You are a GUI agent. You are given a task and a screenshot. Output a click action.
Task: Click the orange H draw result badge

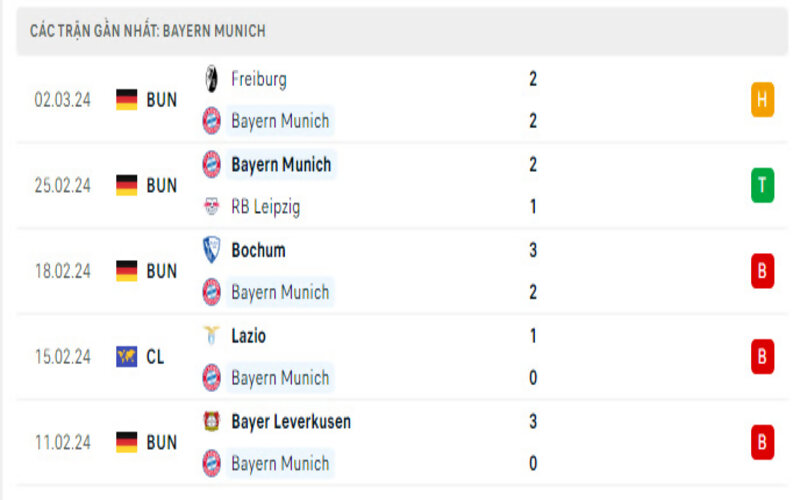762,99
